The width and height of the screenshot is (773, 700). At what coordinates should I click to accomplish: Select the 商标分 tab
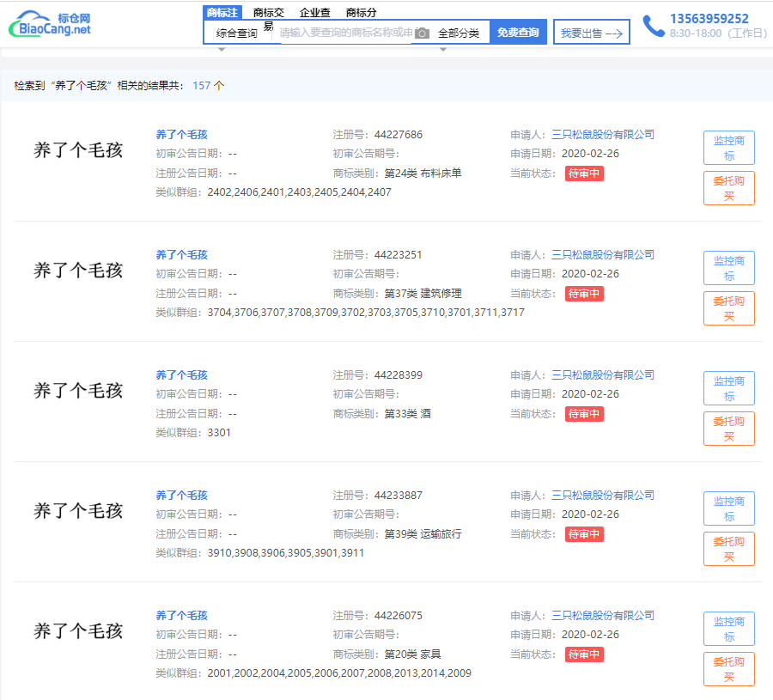[x=362, y=13]
